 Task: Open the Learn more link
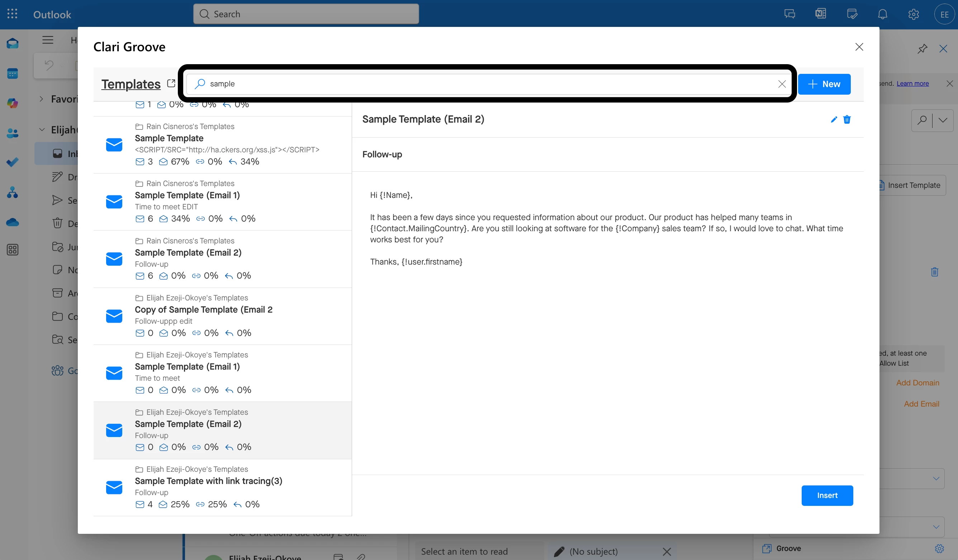912,83
